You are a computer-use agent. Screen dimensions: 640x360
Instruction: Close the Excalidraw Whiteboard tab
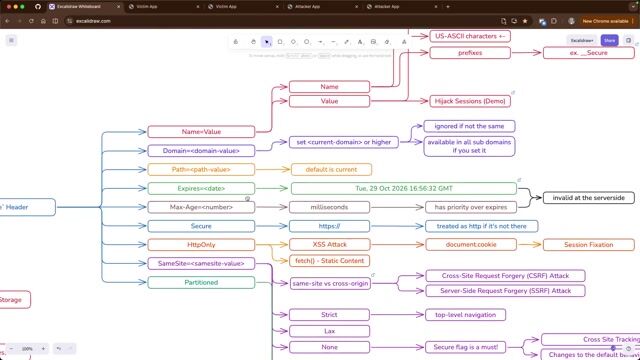tap(119, 7)
